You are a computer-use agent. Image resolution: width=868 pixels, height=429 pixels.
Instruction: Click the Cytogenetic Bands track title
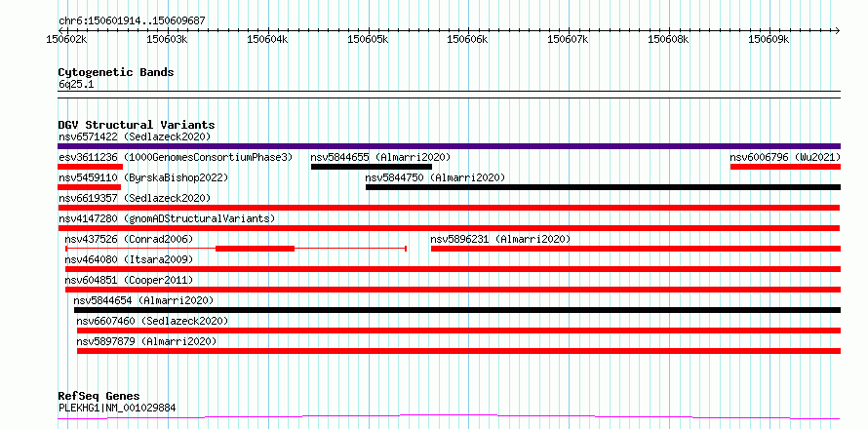click(116, 72)
